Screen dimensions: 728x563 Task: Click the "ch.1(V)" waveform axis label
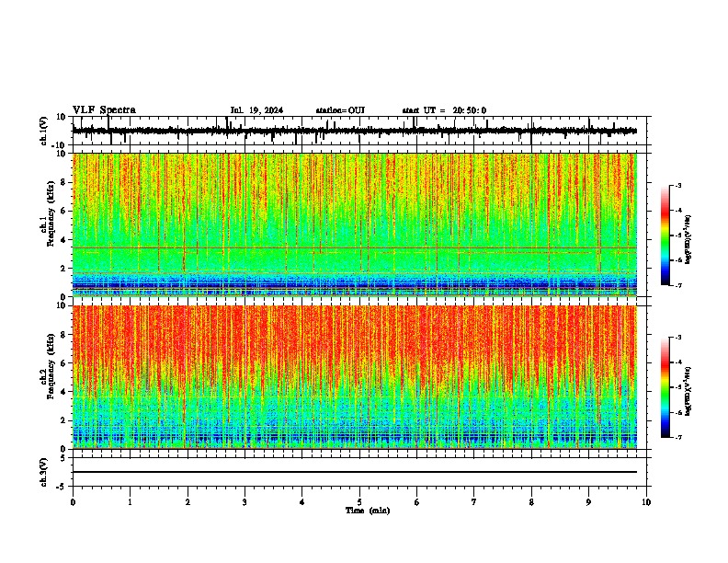(44, 131)
